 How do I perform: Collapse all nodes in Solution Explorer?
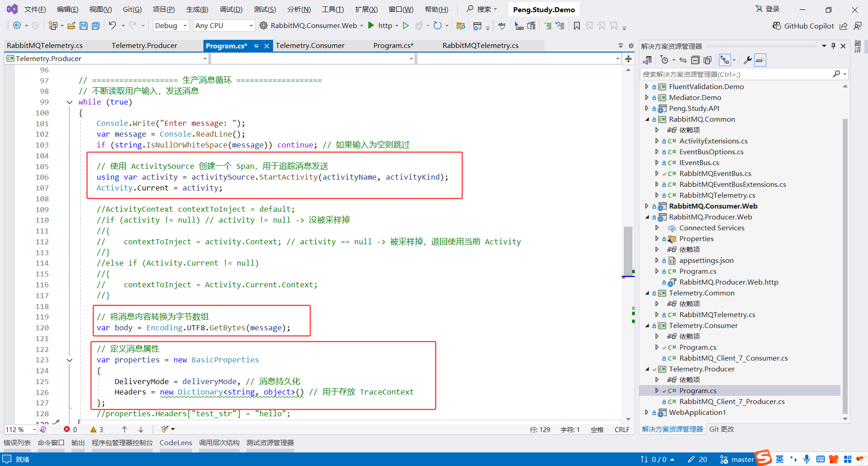click(x=695, y=60)
